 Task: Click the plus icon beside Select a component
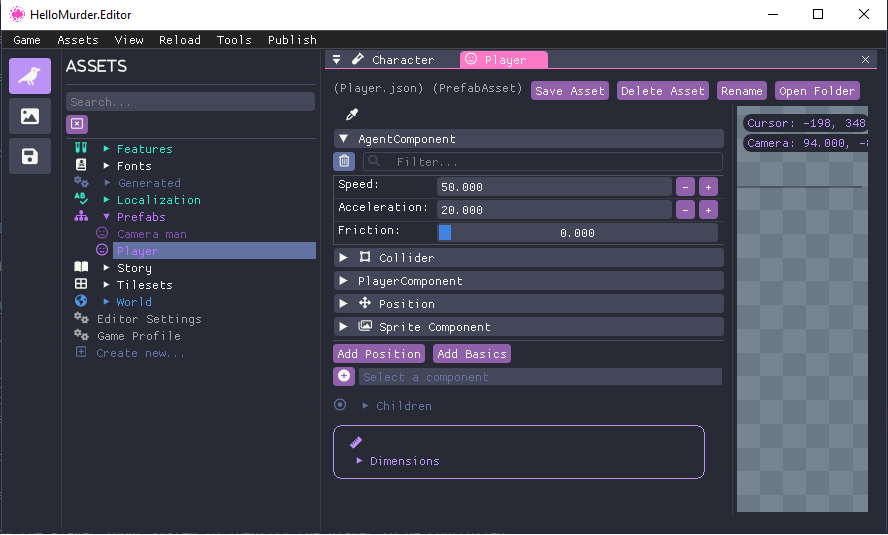coord(344,376)
